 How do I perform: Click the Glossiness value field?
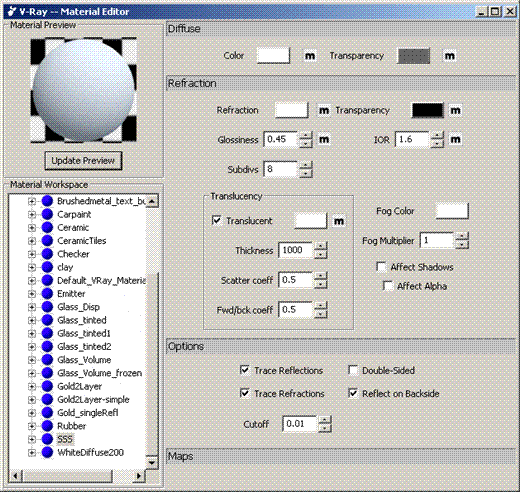[281, 139]
